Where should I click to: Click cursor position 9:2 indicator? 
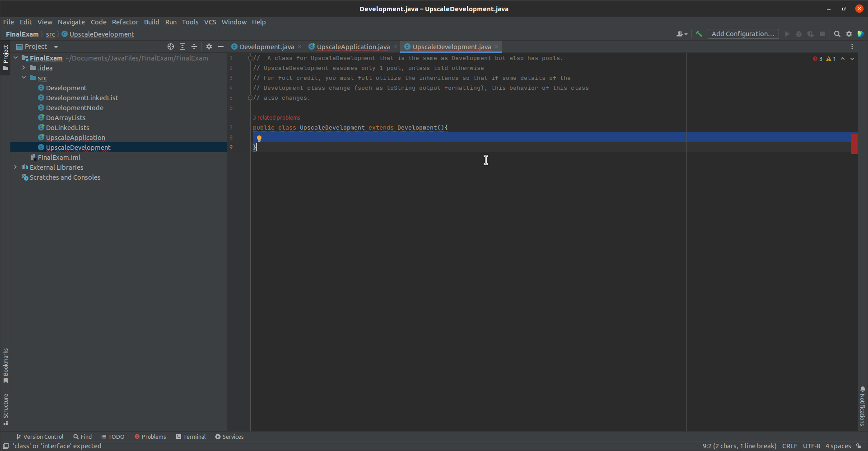pyautogui.click(x=739, y=446)
